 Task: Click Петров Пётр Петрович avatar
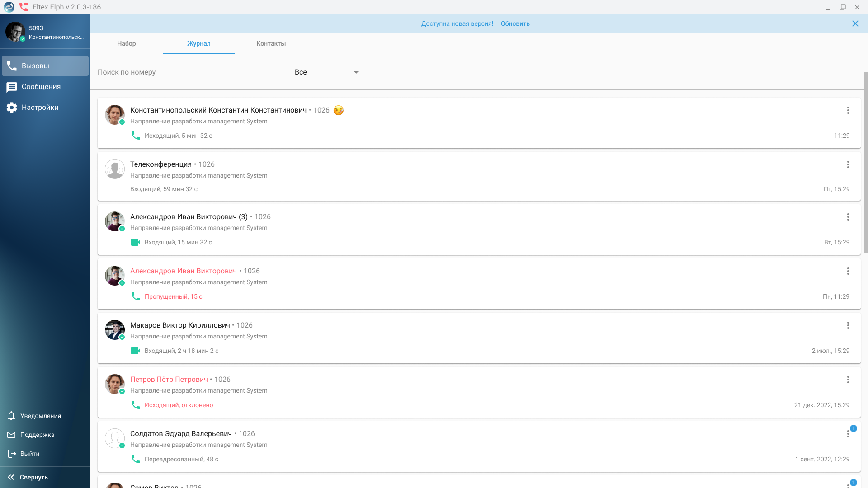pyautogui.click(x=114, y=384)
